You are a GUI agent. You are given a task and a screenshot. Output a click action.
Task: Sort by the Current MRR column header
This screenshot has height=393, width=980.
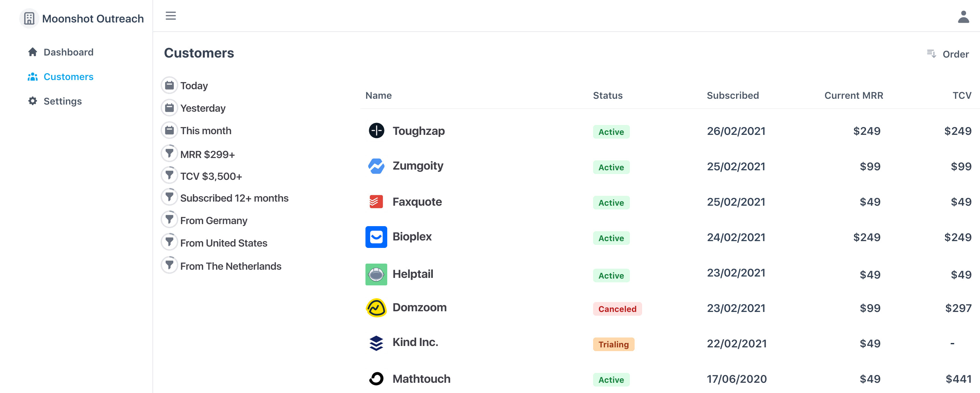coord(853,95)
